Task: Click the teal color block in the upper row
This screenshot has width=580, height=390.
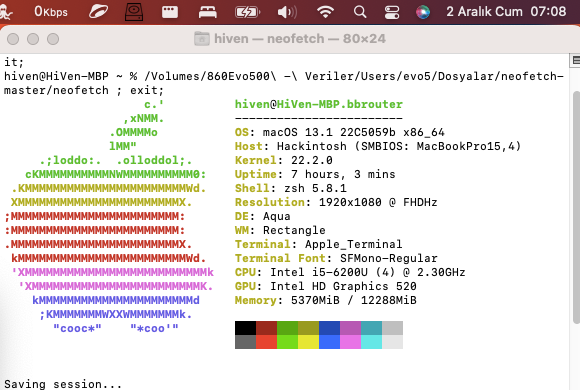Action: point(371,328)
